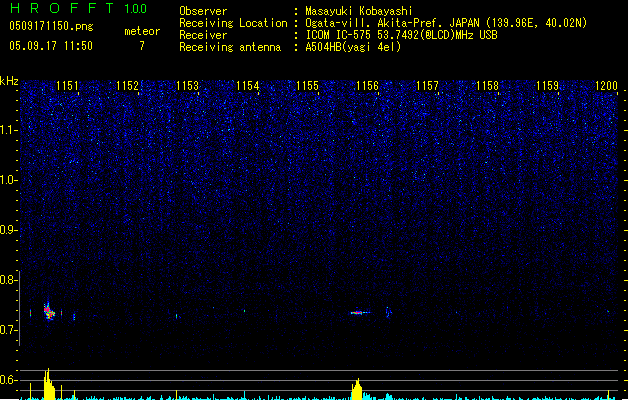Click the 0.7 kHz frequency label
The width and height of the screenshot is (629, 400).
click(x=8, y=330)
